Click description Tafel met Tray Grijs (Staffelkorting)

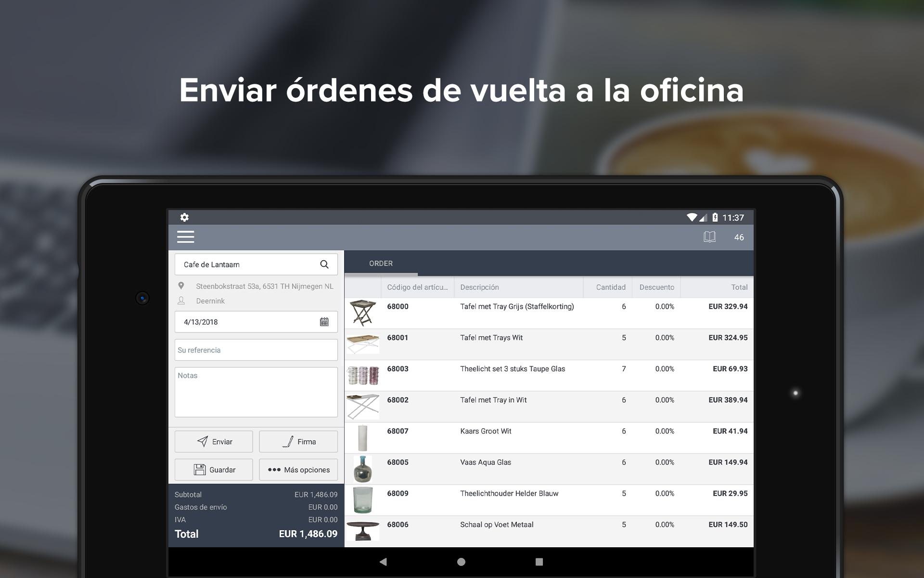517,306
